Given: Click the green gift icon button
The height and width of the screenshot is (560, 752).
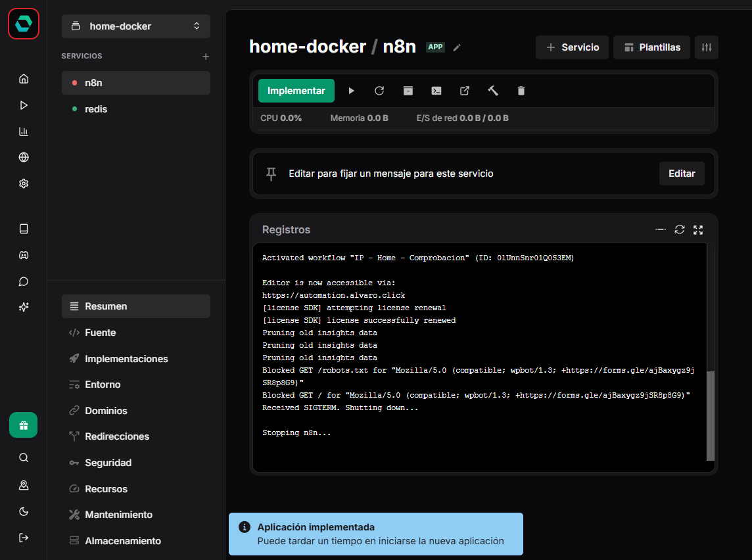Looking at the screenshot, I should pos(24,425).
